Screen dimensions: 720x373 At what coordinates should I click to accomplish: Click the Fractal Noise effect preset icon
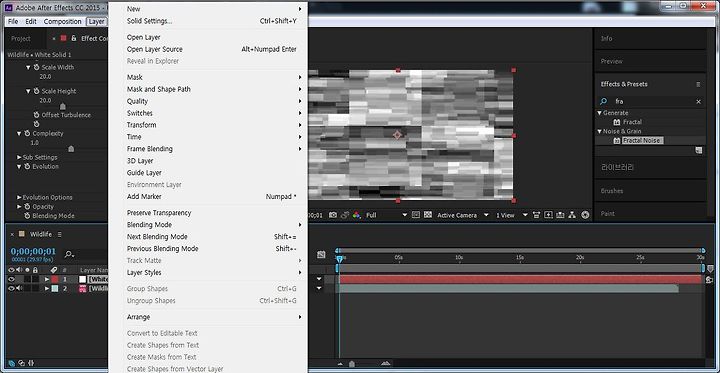(x=617, y=141)
